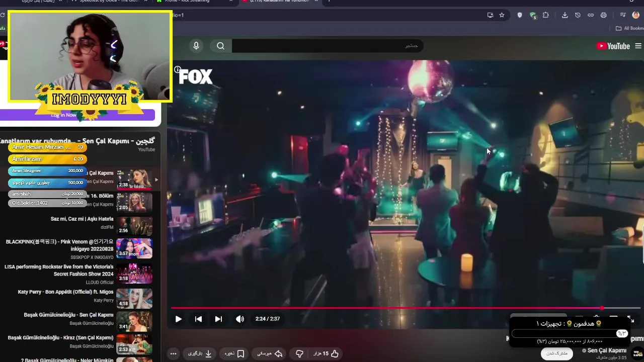Go to YouTube home via logo

613,46
